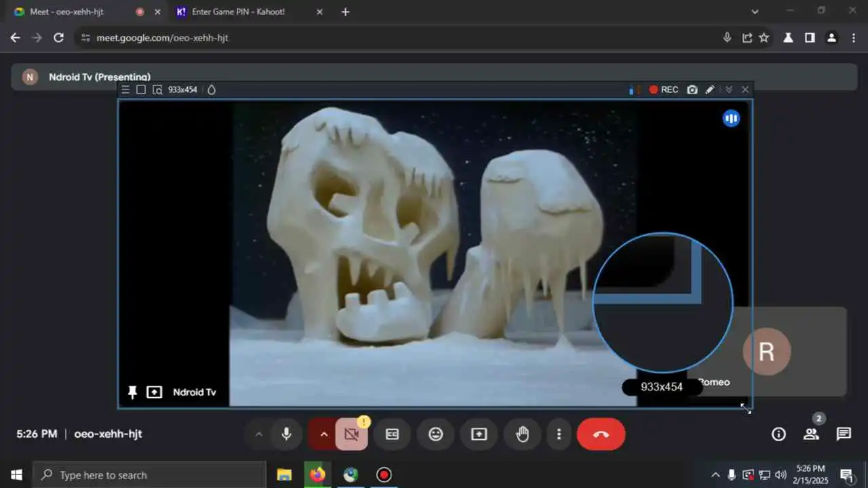Viewport: 868px width, 488px height.
Task: Open chat with everyone panel
Action: [844, 434]
